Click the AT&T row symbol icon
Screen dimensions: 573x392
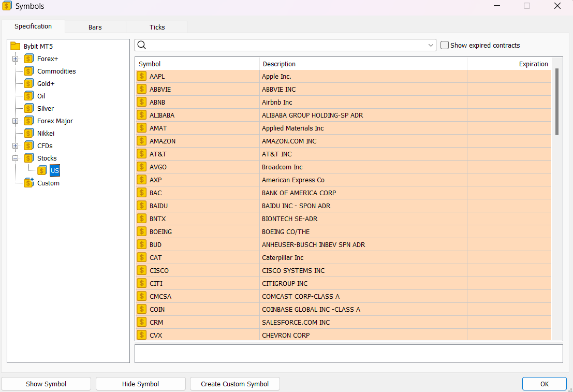click(141, 154)
